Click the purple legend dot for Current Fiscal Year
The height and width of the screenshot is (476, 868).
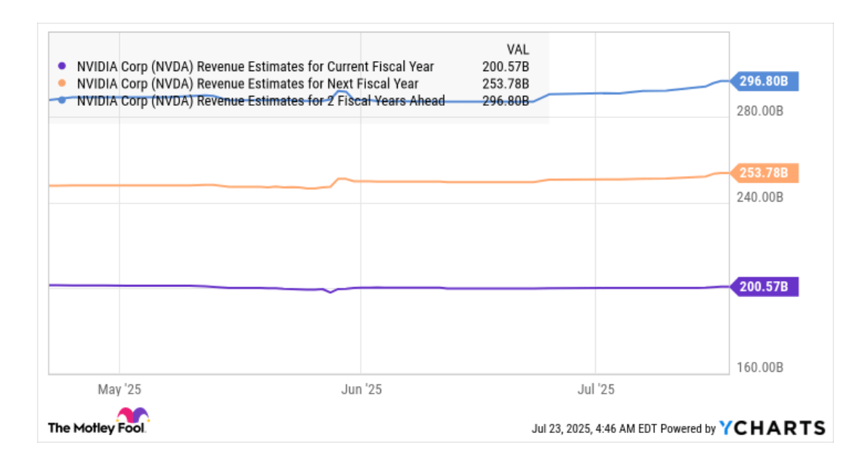[62, 66]
